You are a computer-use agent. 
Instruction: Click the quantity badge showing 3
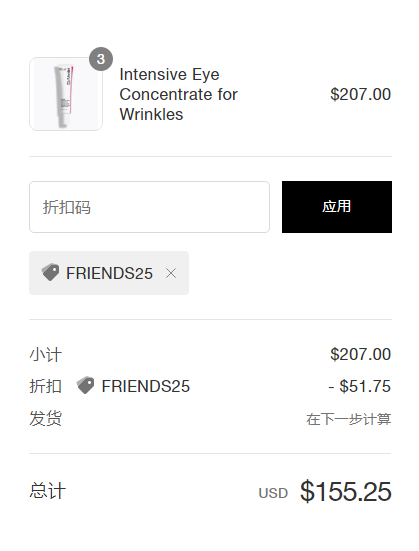click(x=101, y=59)
